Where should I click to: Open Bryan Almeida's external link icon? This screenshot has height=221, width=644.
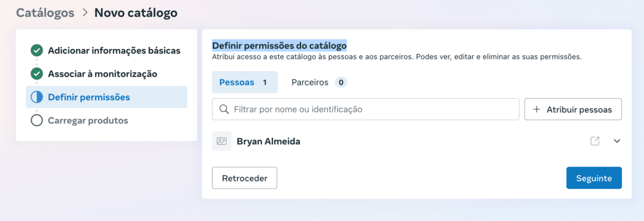[595, 141]
